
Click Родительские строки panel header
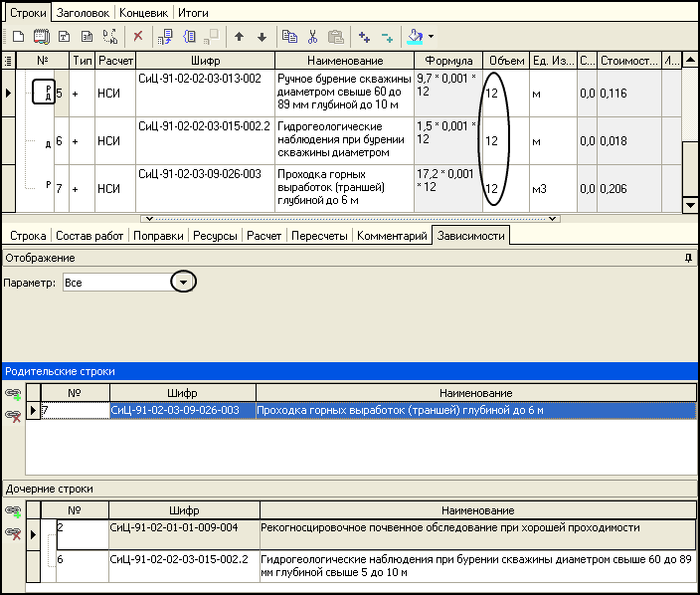(350, 371)
